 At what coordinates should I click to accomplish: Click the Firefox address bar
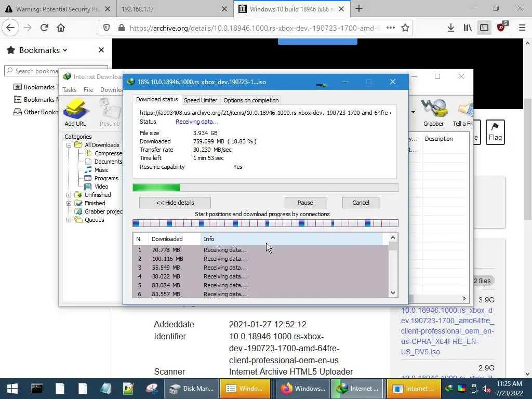pos(255,28)
